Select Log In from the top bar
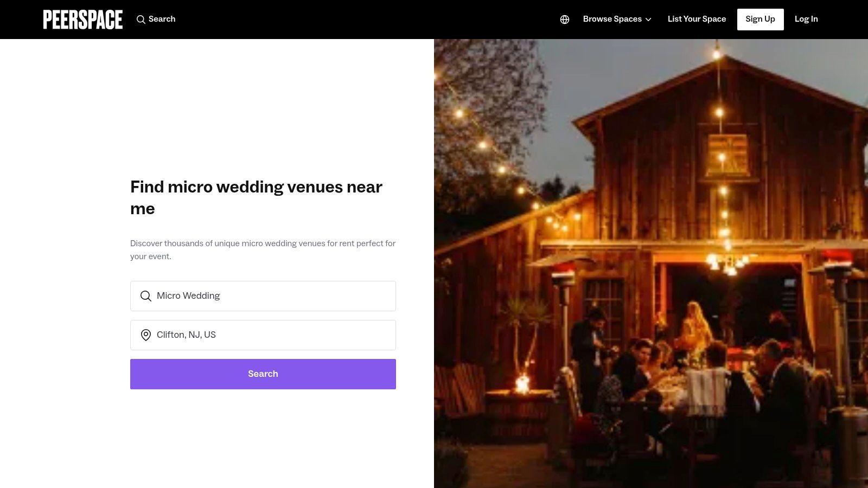The width and height of the screenshot is (868, 488). (x=806, y=20)
